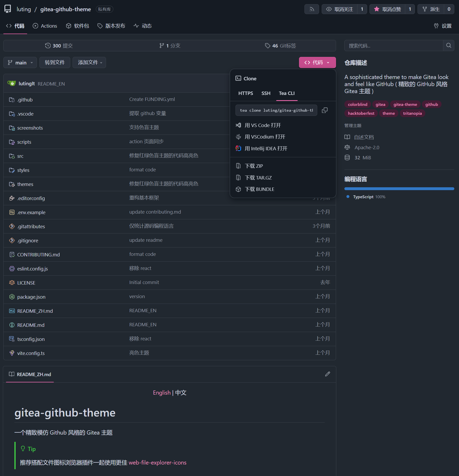Toggle star with 取消点赞 button
This screenshot has height=476, width=459.
[387, 9]
